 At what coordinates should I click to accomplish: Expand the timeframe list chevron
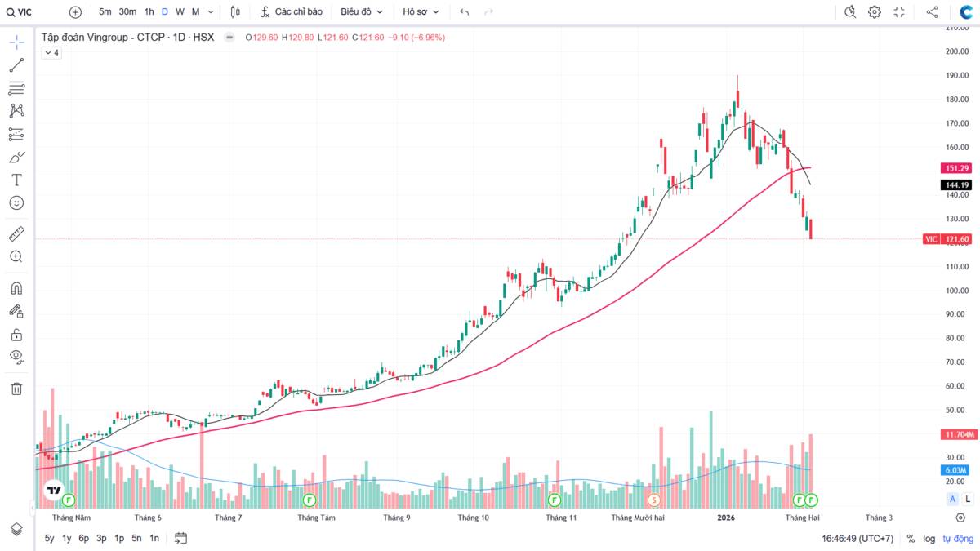212,12
